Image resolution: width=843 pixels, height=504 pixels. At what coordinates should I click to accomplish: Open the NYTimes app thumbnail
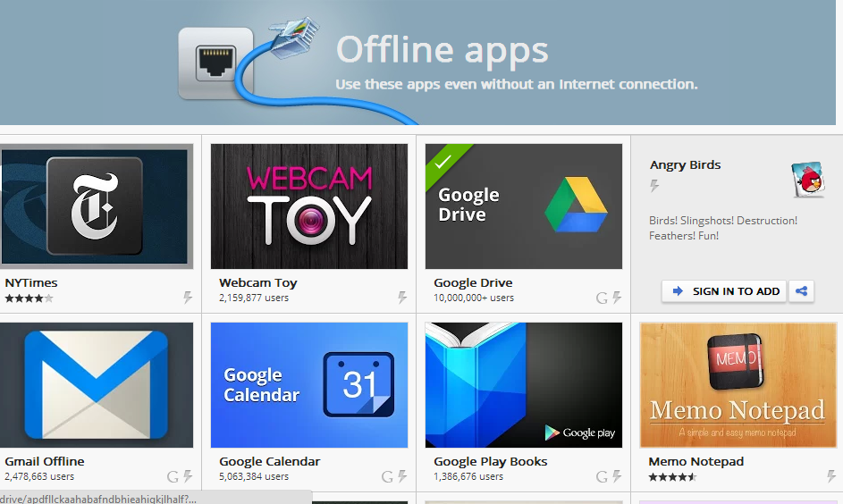(97, 206)
